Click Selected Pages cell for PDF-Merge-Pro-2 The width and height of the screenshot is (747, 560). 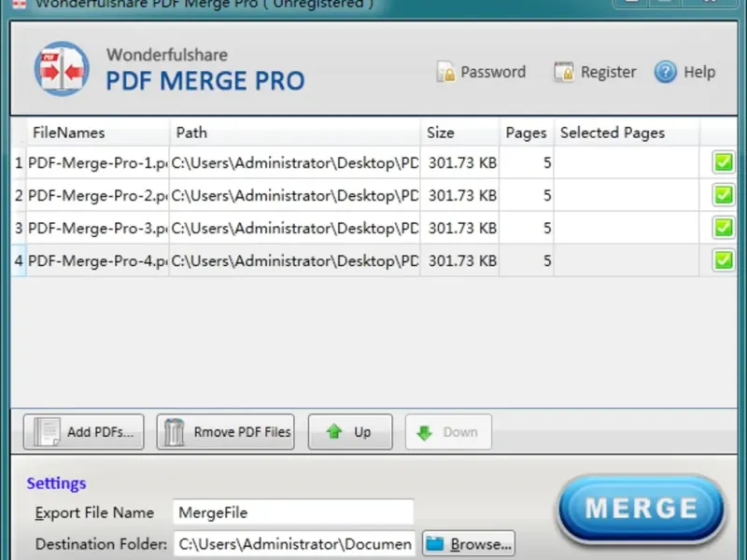[627, 195]
